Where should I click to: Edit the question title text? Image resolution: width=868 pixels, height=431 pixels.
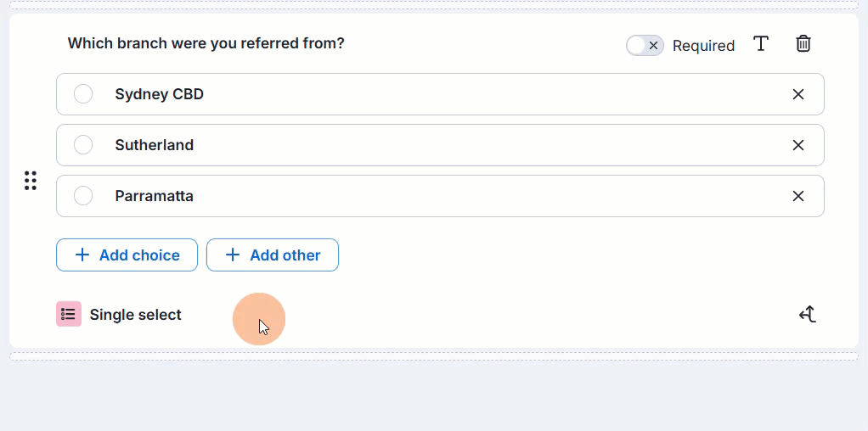(206, 43)
